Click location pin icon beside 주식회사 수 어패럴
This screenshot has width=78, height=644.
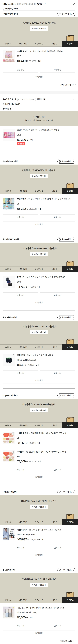(60, 162)
